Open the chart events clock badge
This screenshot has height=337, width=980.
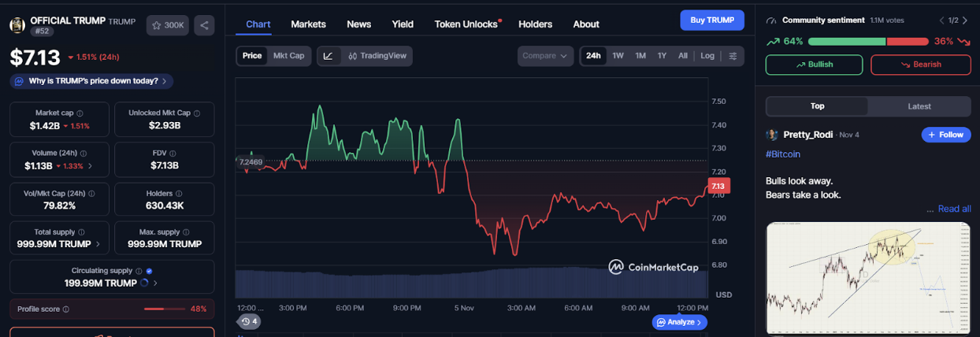pos(249,321)
